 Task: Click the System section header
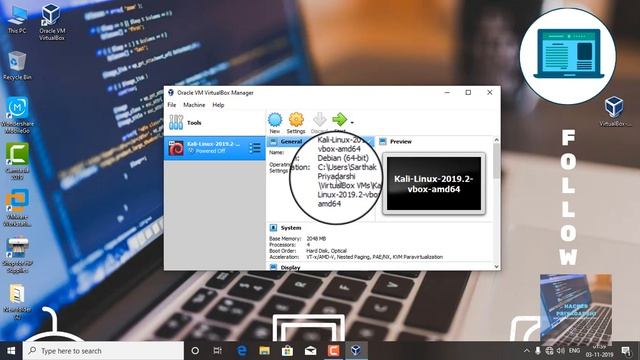pyautogui.click(x=291, y=228)
